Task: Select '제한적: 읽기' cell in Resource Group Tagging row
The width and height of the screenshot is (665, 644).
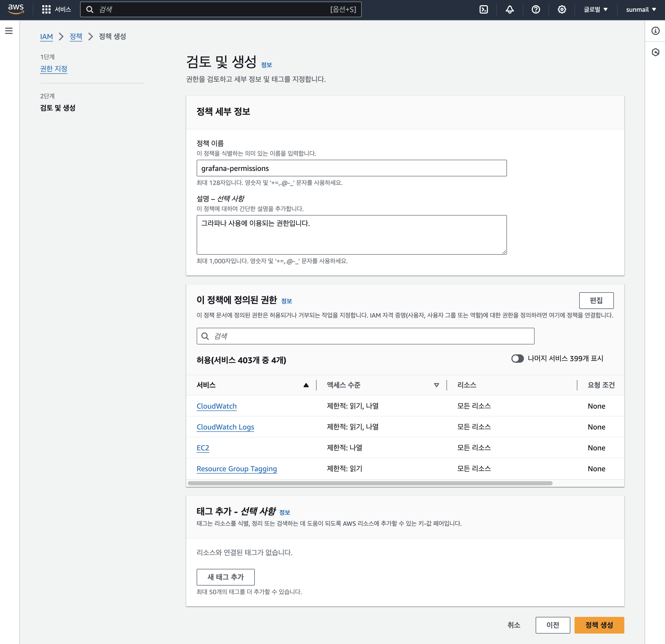Action: [x=344, y=468]
